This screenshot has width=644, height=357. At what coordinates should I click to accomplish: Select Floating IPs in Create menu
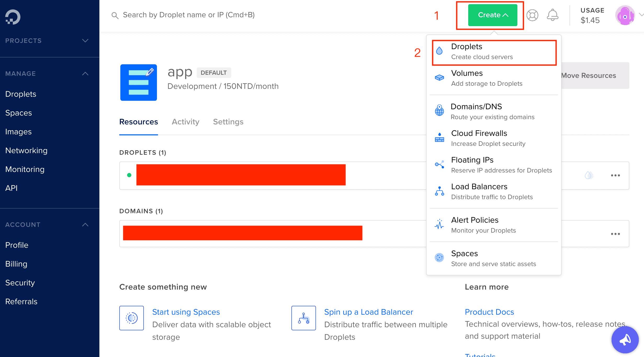[x=494, y=165]
